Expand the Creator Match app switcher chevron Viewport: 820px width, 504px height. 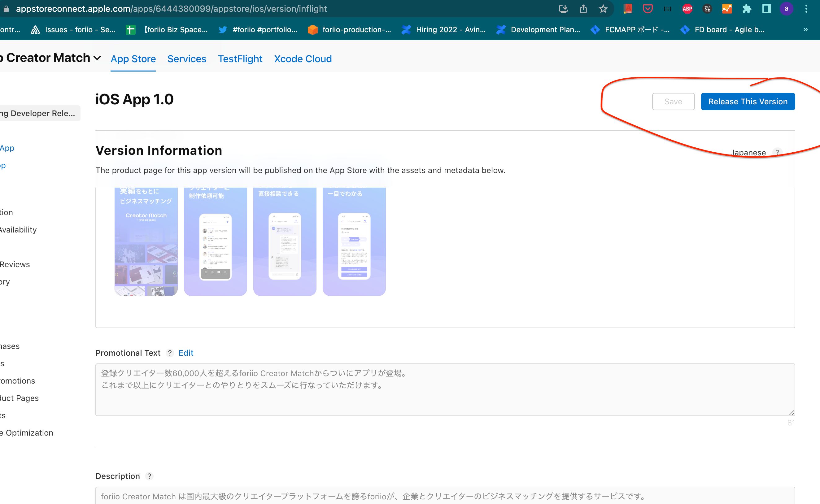click(97, 58)
